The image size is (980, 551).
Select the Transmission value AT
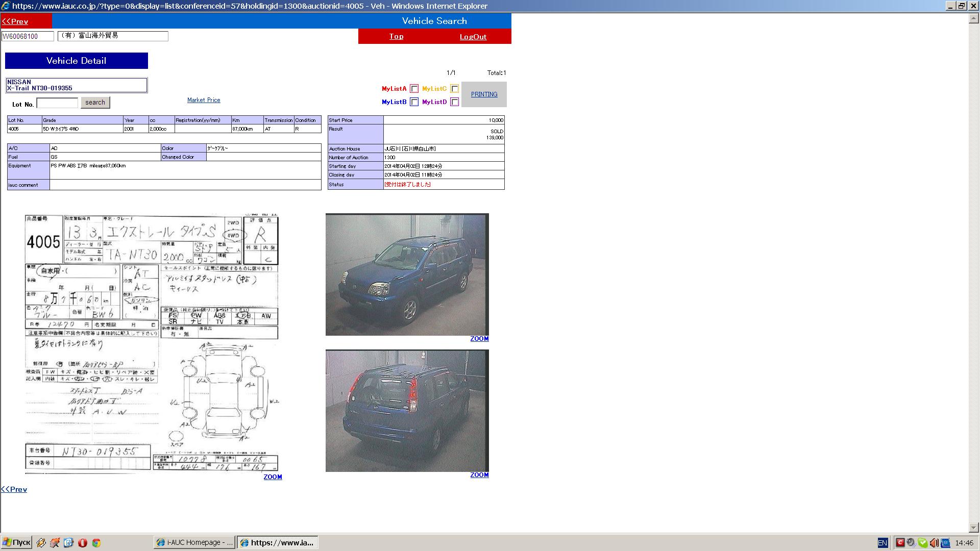click(279, 129)
